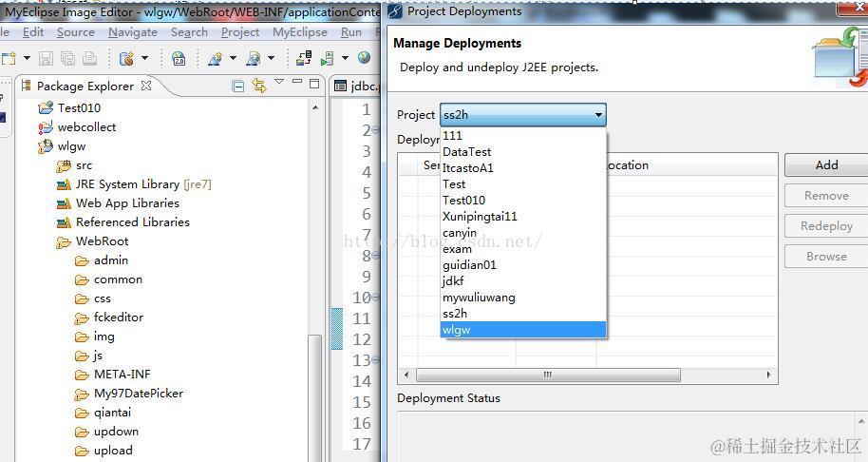The image size is (868, 462).
Task: Open the Project menu
Action: (x=240, y=32)
